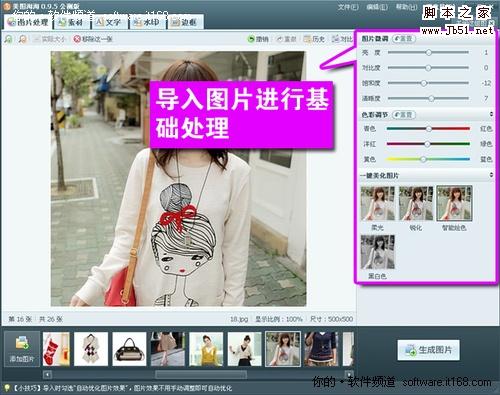Select the white wrap top thumbnail
The image size is (500, 395).
click(245, 349)
